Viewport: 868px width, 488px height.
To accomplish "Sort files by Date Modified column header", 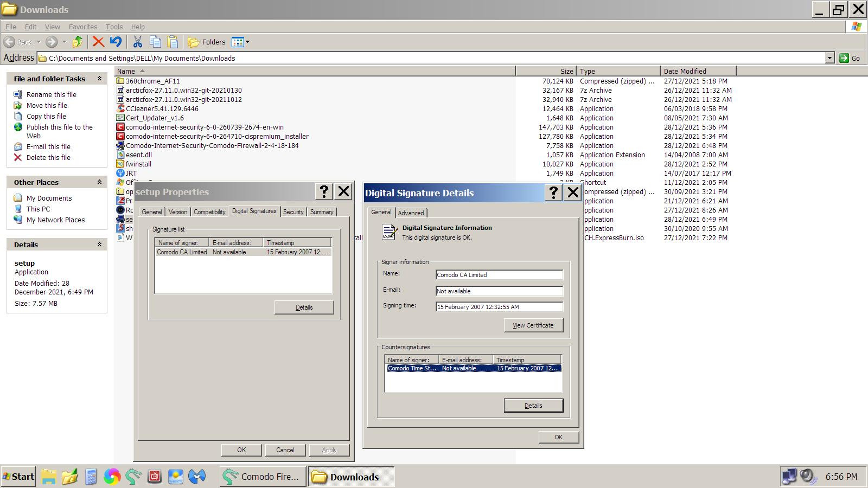I will (x=698, y=71).
